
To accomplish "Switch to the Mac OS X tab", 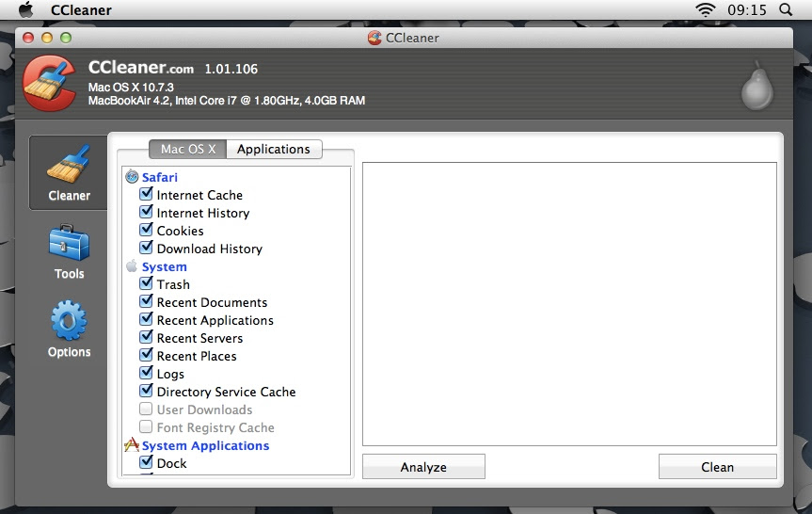I will click(187, 150).
